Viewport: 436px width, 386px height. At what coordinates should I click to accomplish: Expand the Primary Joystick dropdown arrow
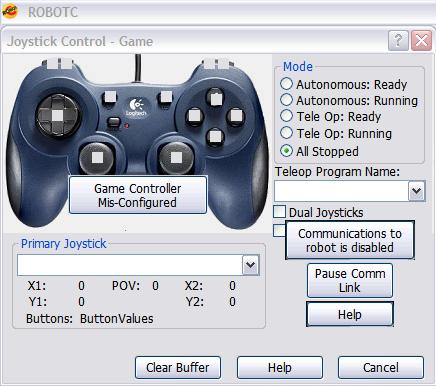click(251, 265)
